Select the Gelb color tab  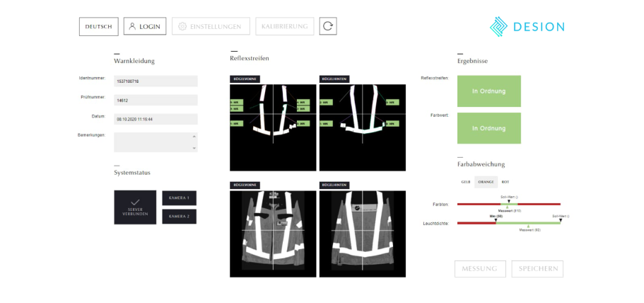(466, 182)
